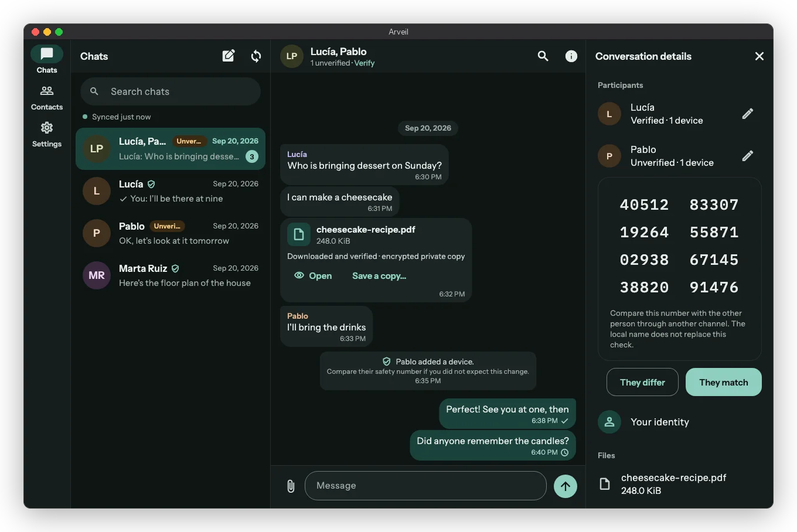Start a new chat with compose icon
This screenshot has width=797, height=532.
(229, 56)
